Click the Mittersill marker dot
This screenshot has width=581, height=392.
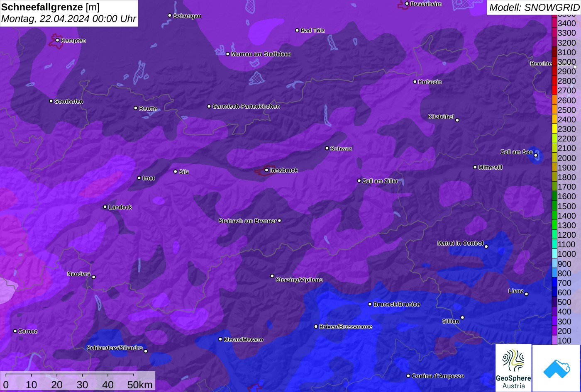click(475, 167)
